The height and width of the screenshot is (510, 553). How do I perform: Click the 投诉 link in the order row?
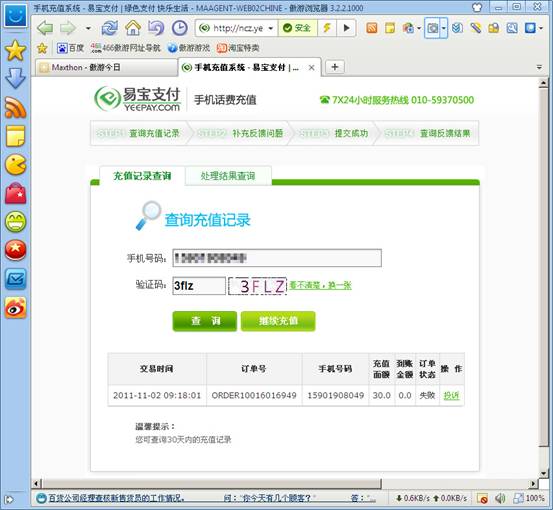click(451, 396)
